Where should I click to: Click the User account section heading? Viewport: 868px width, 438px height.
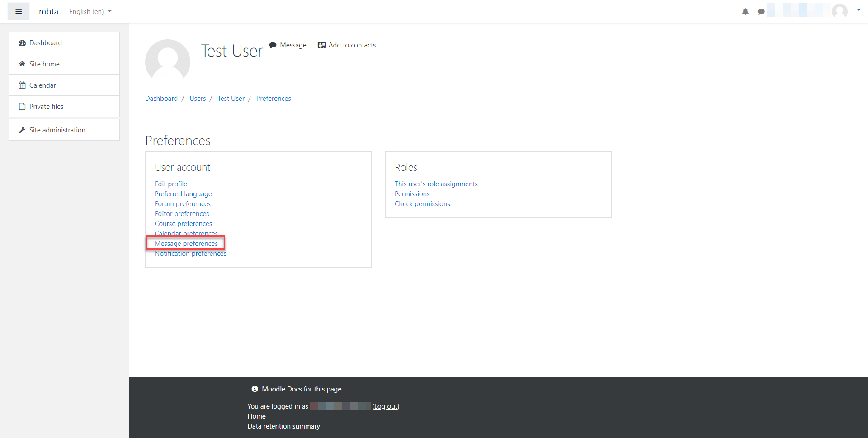click(x=182, y=167)
